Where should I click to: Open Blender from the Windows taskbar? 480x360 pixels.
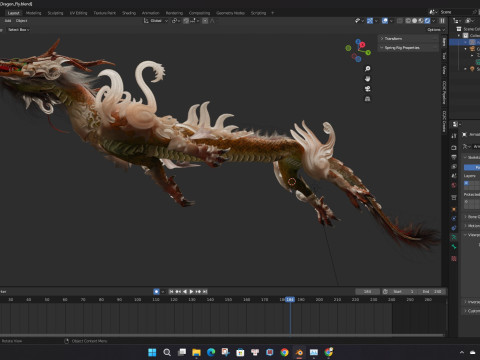tap(299, 352)
